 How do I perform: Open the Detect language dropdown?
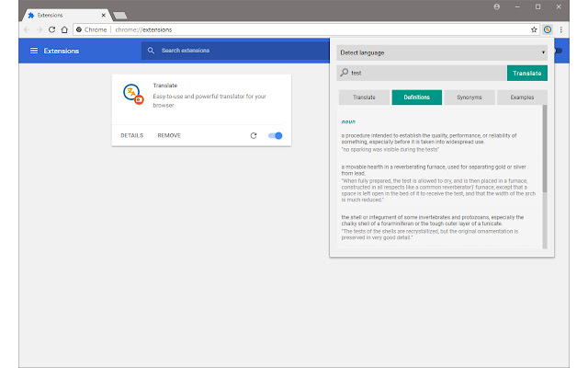[442, 53]
